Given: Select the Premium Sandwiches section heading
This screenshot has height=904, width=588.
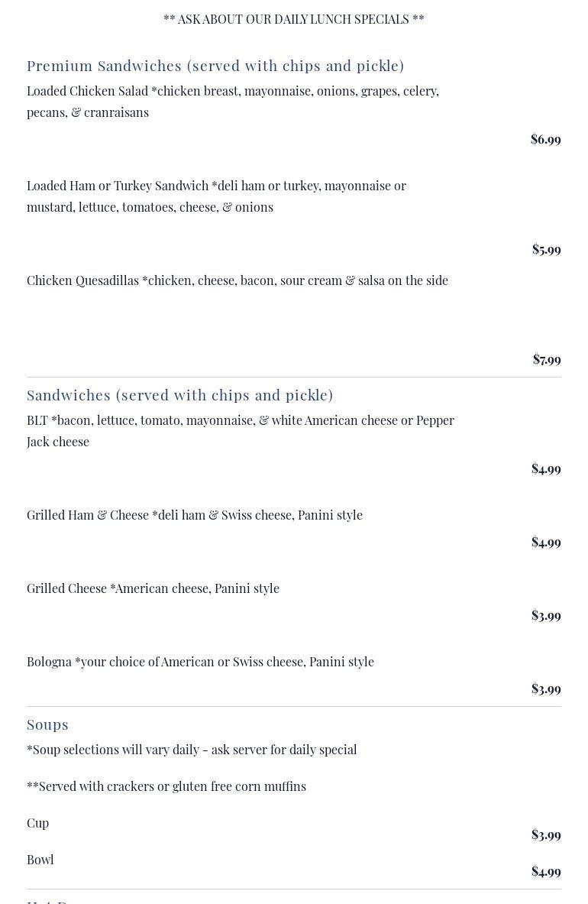Looking at the screenshot, I should point(215,66).
